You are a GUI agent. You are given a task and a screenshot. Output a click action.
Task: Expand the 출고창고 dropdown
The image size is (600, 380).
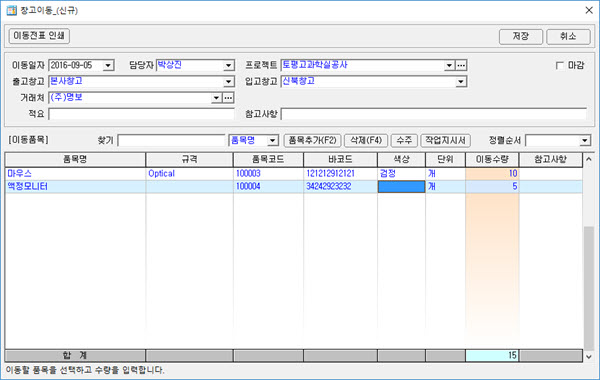pos(228,82)
